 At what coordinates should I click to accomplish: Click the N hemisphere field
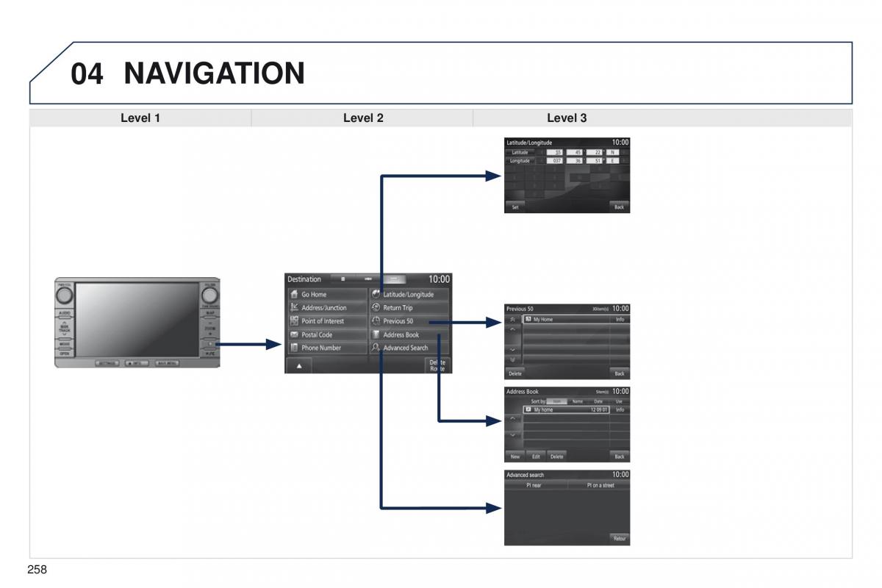[612, 152]
